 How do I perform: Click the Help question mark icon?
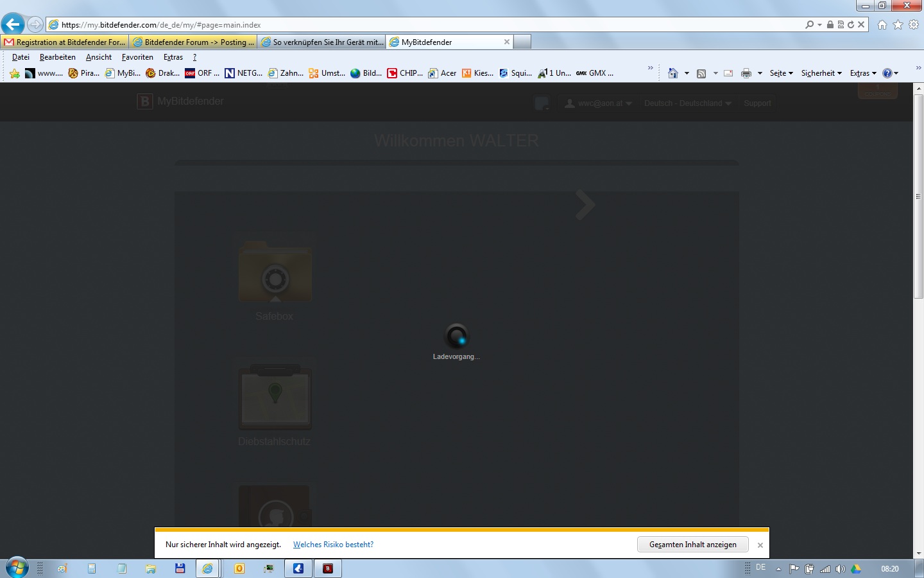point(887,73)
